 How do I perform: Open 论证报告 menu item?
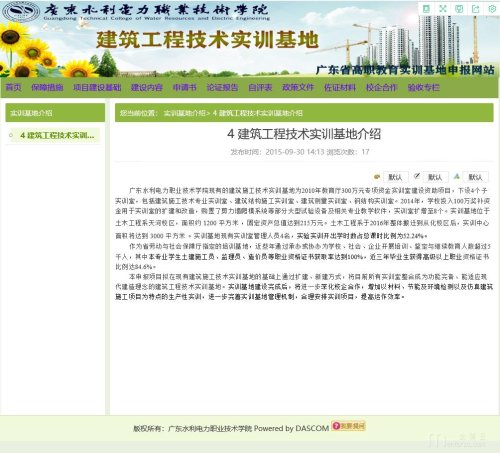[x=222, y=87]
